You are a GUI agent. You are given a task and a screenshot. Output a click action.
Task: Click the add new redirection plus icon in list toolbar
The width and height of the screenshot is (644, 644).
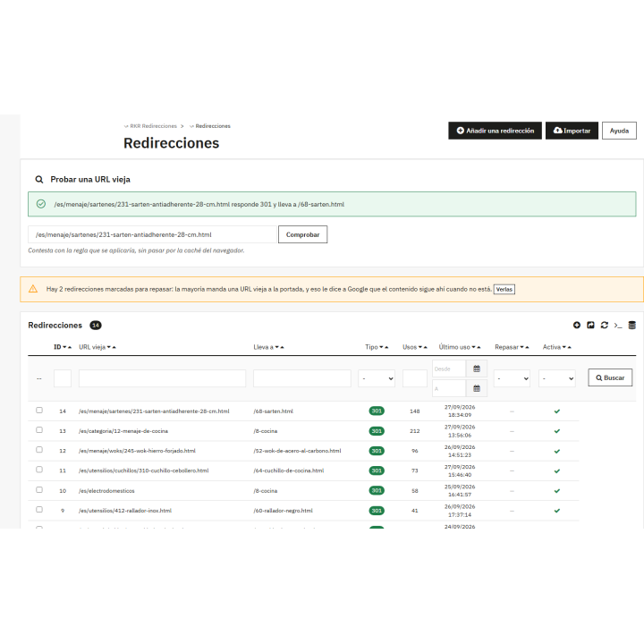click(x=577, y=326)
